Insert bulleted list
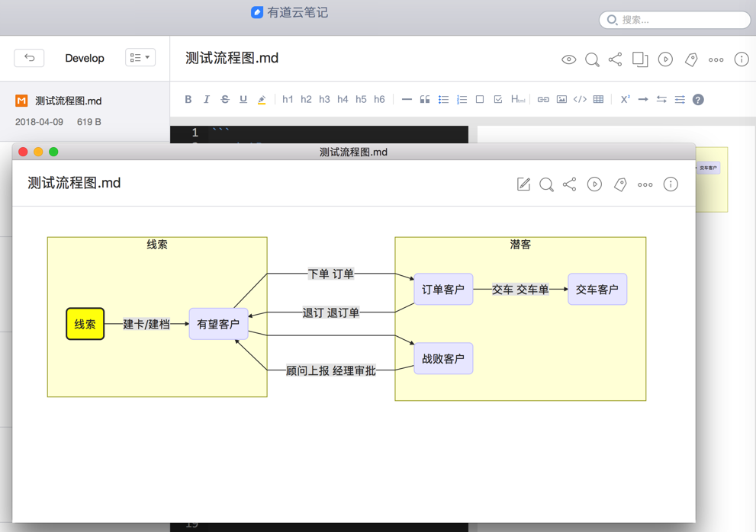The image size is (756, 532). [443, 99]
